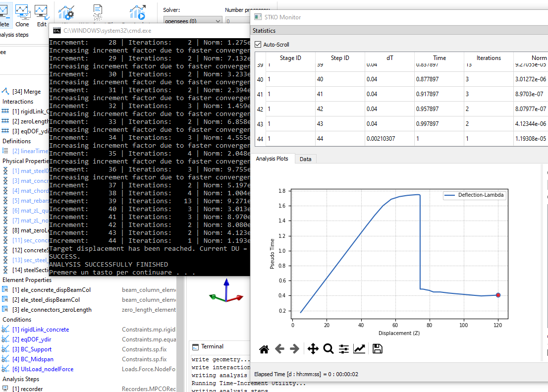548x392 pixels.
Task: Select the BC_Midspan condition
Action: click(33, 359)
